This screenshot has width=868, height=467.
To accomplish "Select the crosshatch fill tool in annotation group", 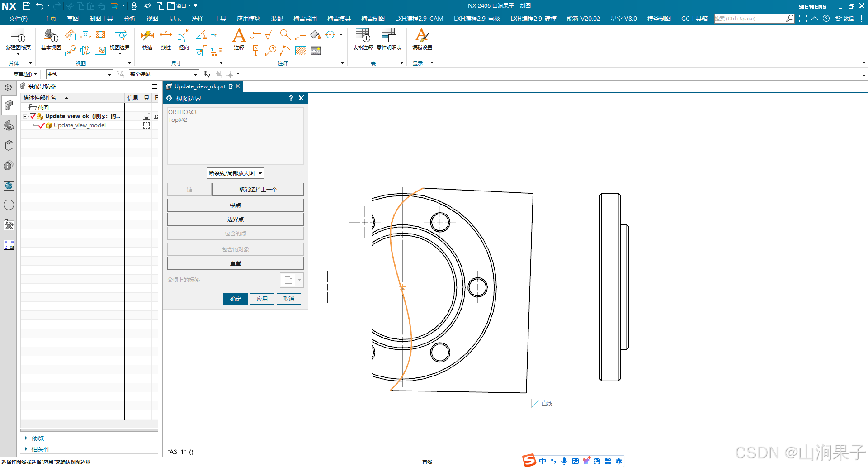I will coord(301,51).
